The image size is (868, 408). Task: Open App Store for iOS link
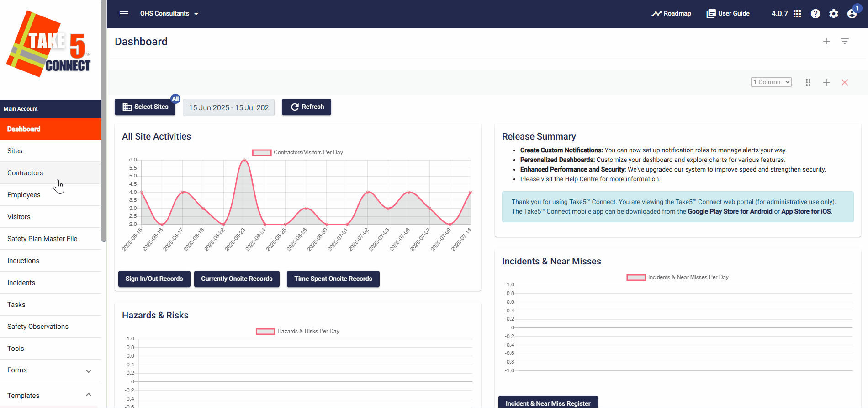[806, 211]
